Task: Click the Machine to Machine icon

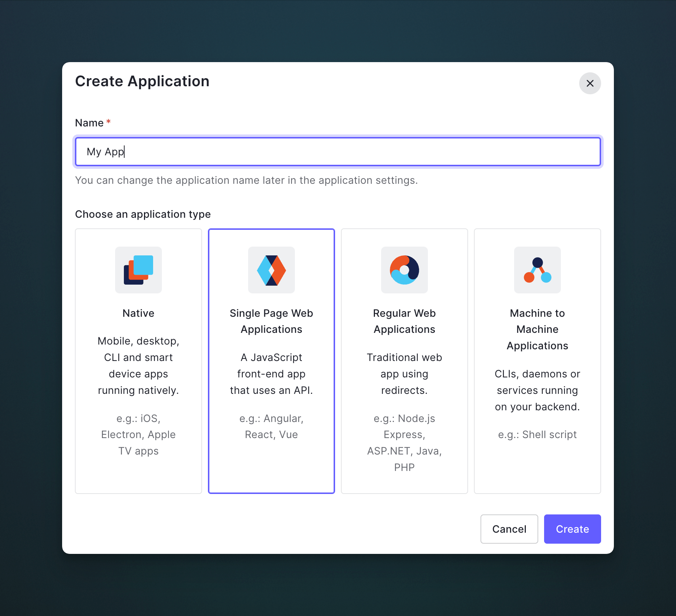Action: [x=538, y=270]
